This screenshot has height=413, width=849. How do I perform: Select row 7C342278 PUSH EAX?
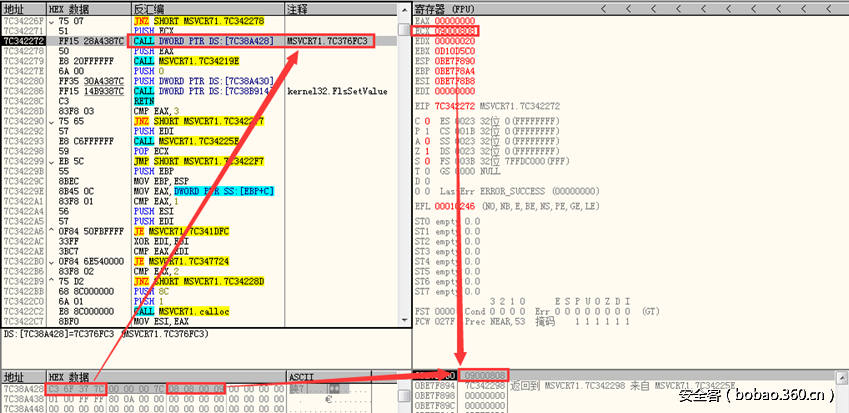(198, 51)
